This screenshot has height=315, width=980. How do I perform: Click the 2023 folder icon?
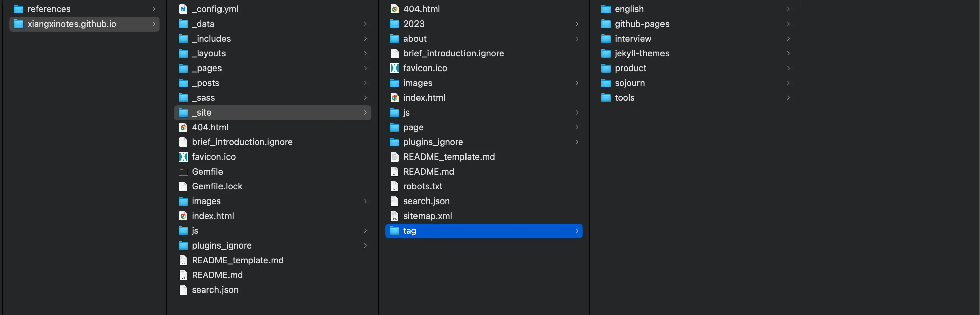click(394, 24)
